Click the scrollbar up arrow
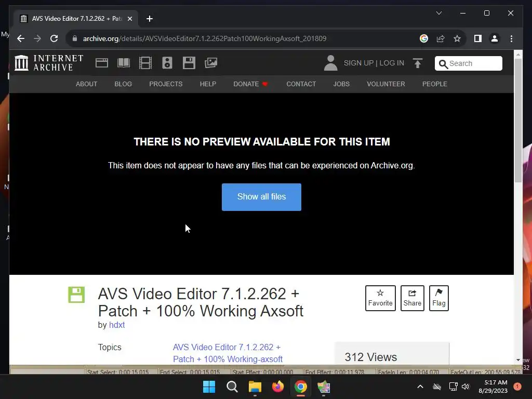532x399 pixels. click(x=518, y=54)
